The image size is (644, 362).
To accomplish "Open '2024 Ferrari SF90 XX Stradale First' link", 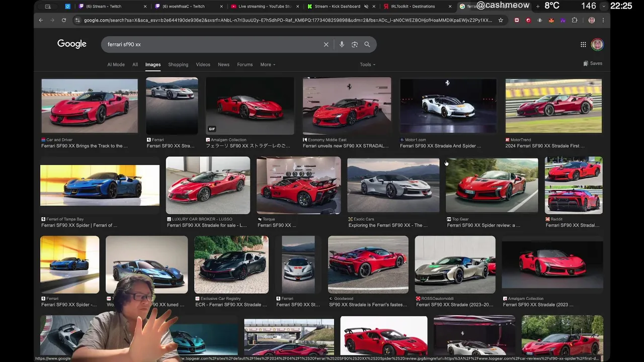I will 545,146.
